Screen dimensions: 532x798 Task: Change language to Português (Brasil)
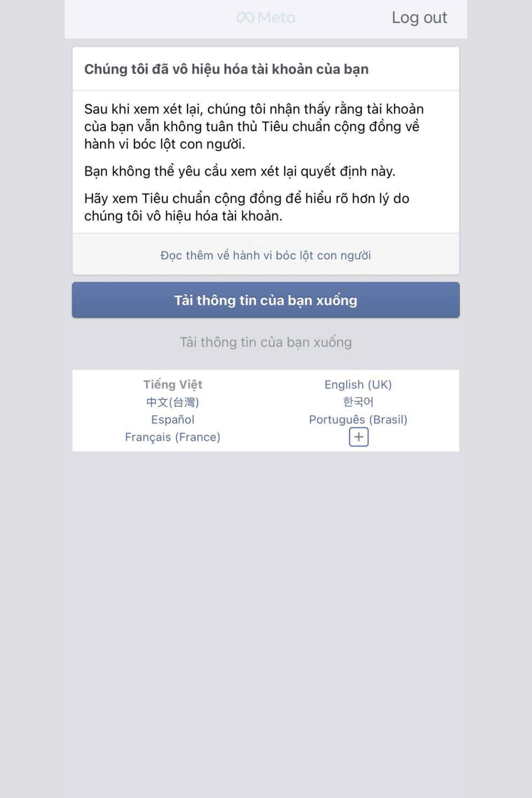click(358, 419)
